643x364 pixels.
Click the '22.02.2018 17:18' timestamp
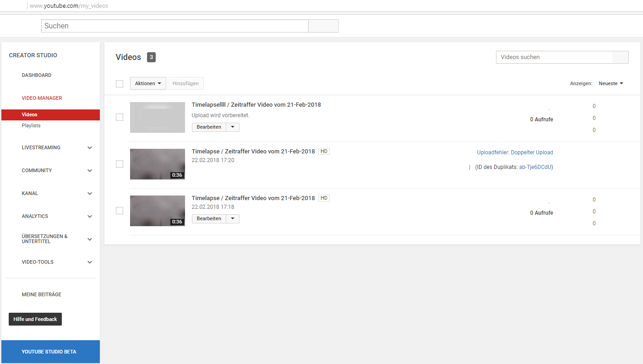click(x=213, y=207)
